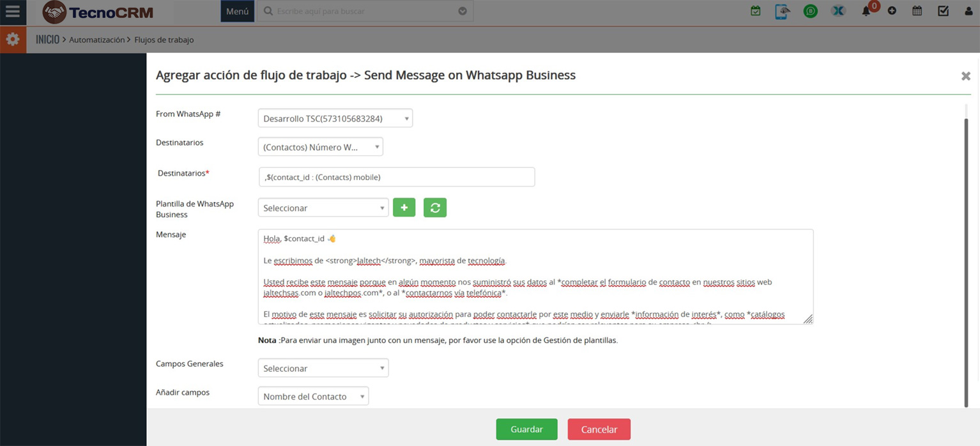Open the tasks checkmark icon

pyautogui.click(x=943, y=11)
